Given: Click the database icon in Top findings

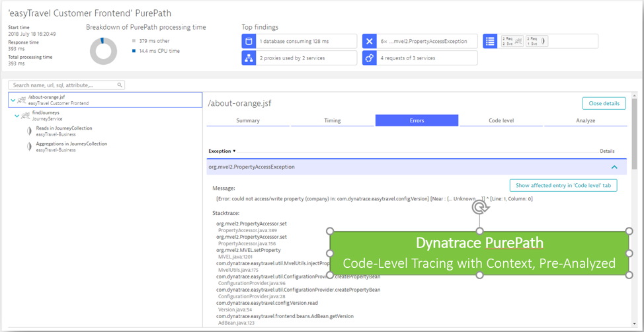Looking at the screenshot, I should (249, 41).
